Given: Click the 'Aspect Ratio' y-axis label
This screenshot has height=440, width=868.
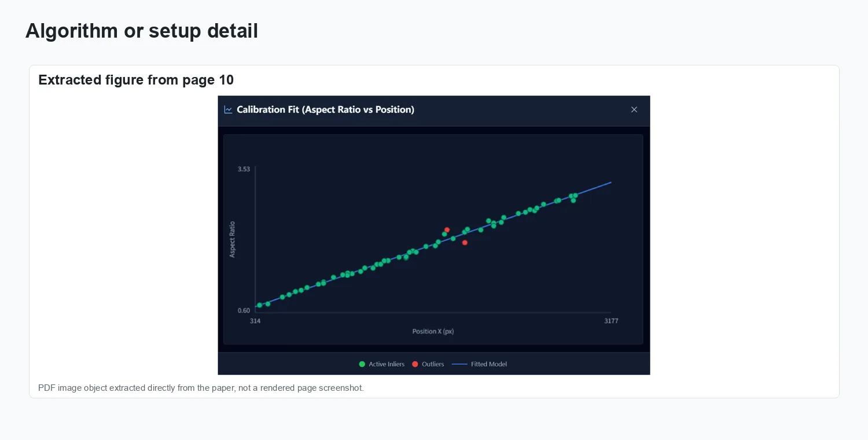Looking at the screenshot, I should [x=232, y=239].
